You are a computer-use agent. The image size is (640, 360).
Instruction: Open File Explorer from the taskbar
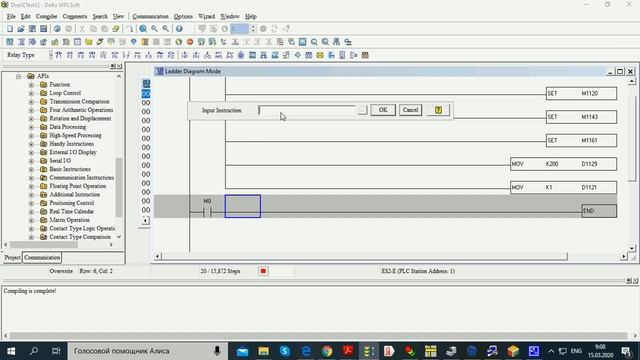(x=263, y=351)
